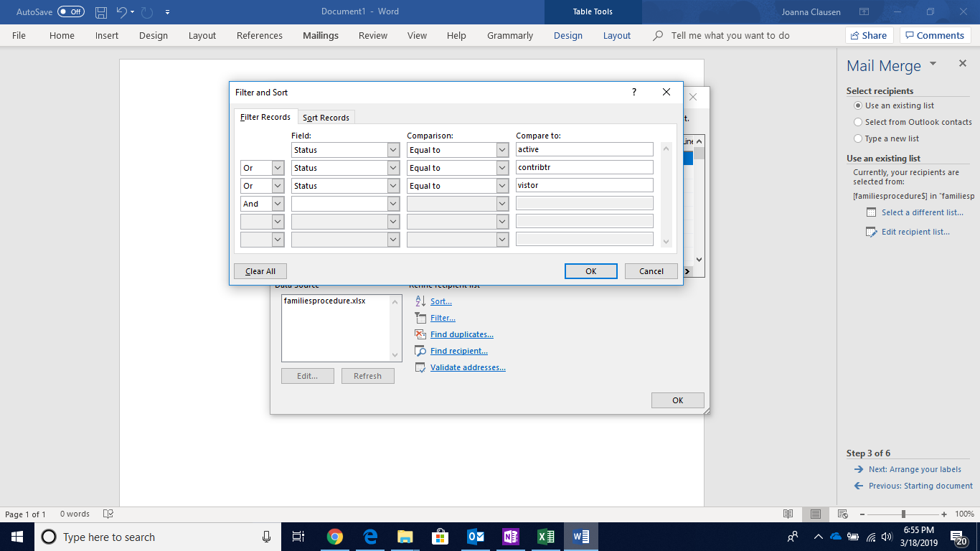Click the Sort icon in recipients dialog
The width and height of the screenshot is (980, 551).
tap(421, 301)
